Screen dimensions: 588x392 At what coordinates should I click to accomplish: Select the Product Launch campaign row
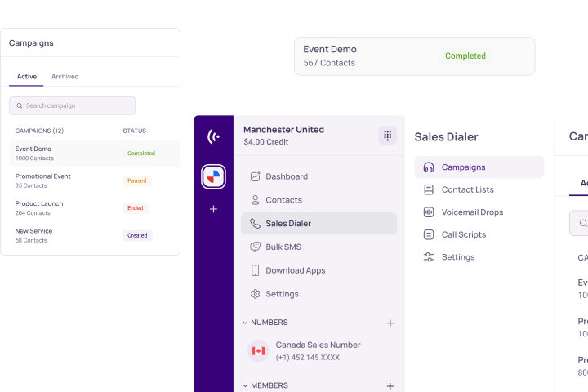point(94,208)
